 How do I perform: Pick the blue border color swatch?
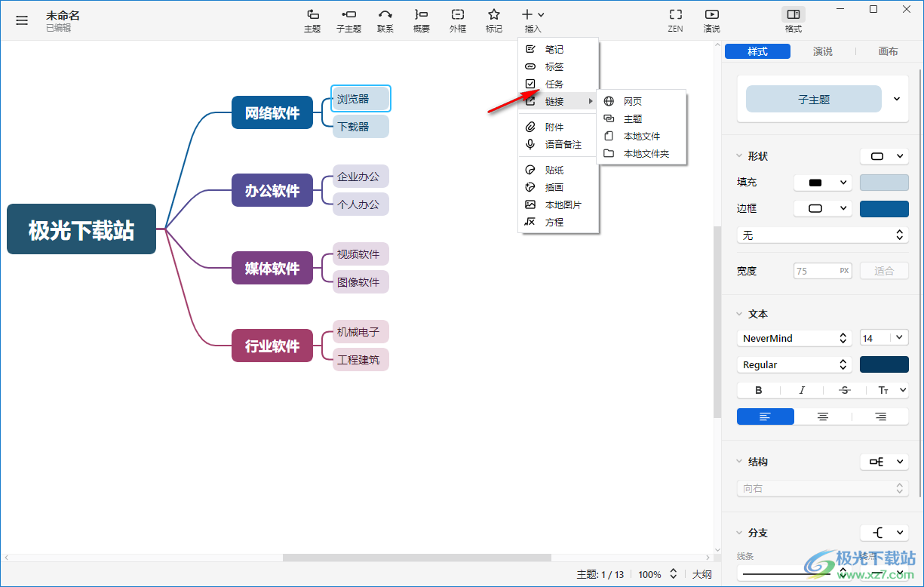pyautogui.click(x=884, y=208)
